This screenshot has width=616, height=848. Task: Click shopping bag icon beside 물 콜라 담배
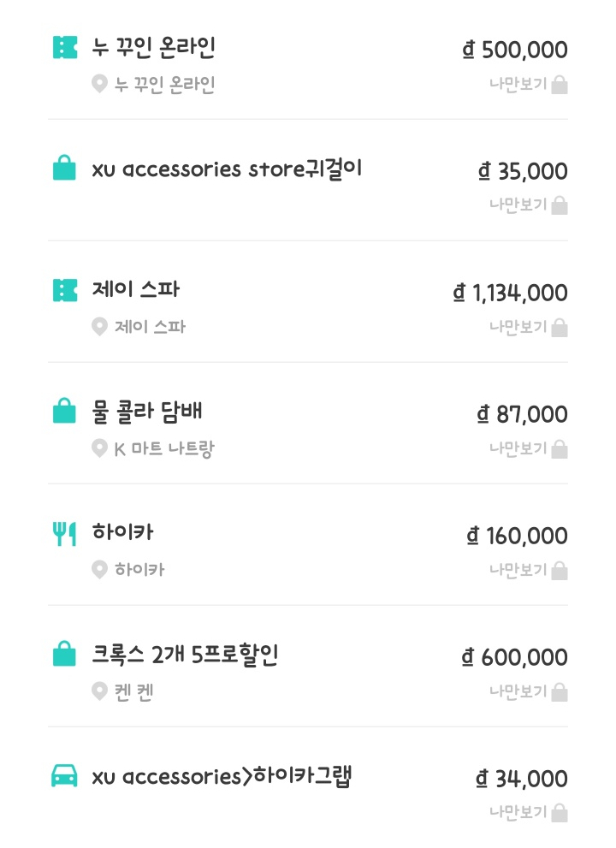coord(65,412)
